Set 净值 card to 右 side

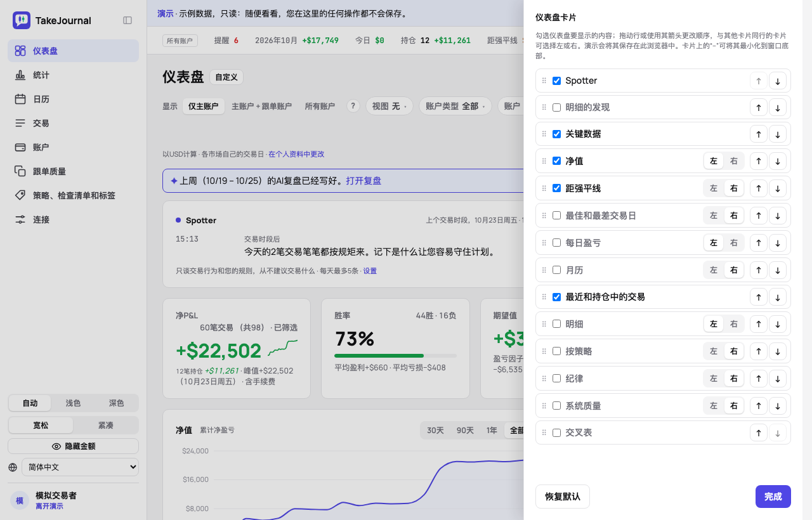(734, 161)
